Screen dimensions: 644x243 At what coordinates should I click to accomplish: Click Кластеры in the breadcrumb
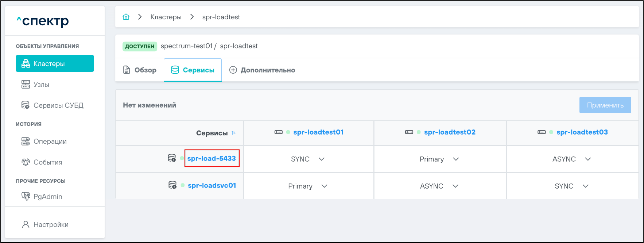(166, 17)
